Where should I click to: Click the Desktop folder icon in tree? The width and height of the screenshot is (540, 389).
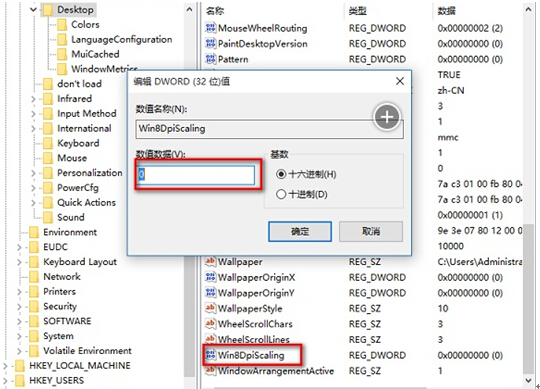tap(48, 10)
